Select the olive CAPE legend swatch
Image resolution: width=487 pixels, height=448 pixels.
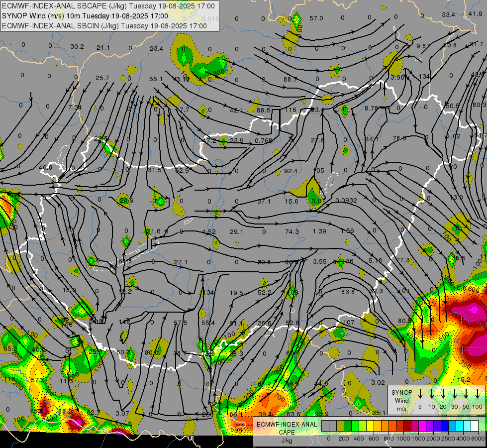tap(340, 426)
